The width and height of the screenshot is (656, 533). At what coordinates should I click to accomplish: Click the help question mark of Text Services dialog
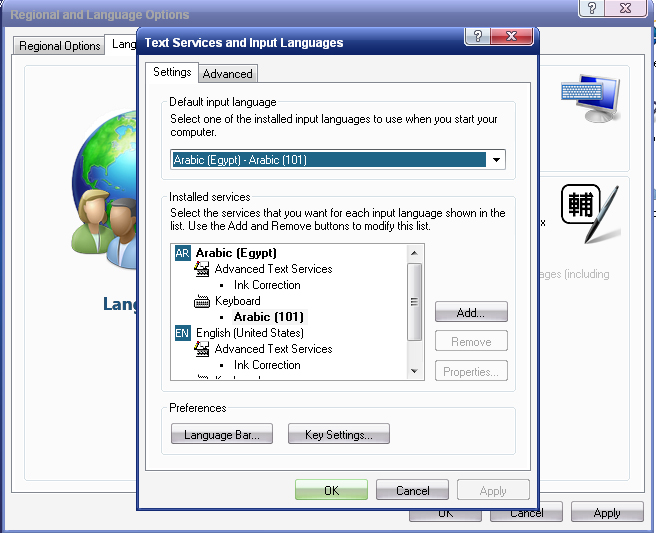(x=477, y=36)
